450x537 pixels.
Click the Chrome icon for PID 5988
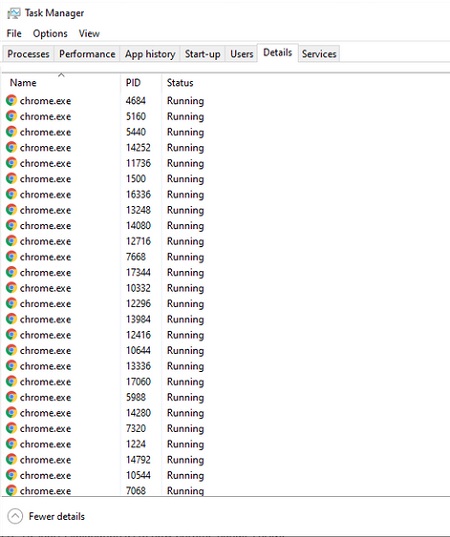[x=11, y=397]
